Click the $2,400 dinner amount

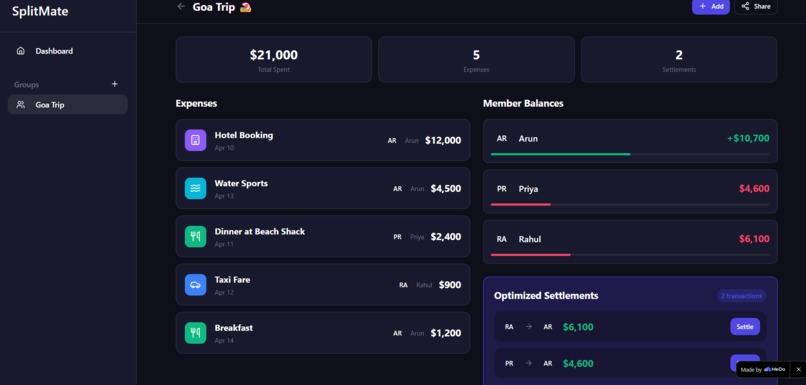(x=446, y=237)
